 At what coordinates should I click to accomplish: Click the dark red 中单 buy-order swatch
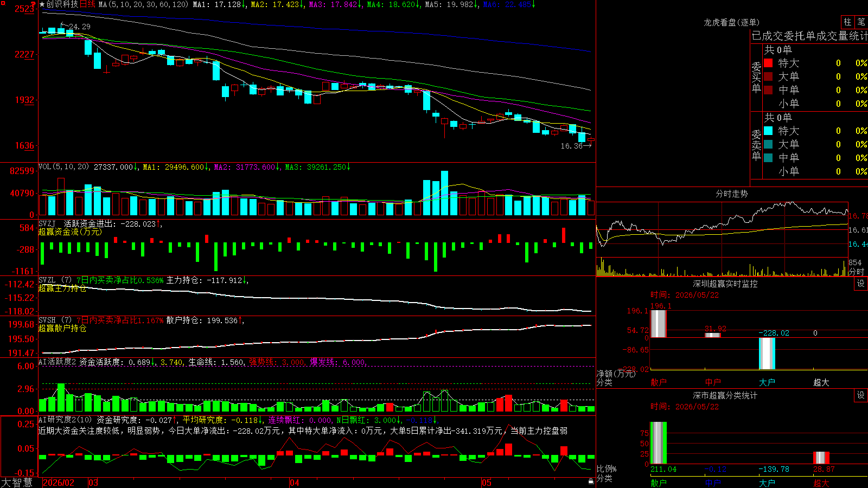768,89
